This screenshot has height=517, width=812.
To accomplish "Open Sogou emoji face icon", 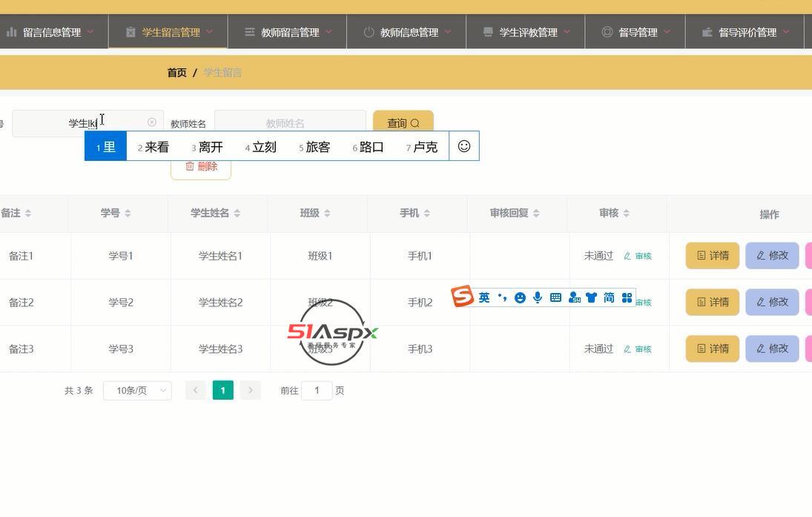I will (520, 297).
